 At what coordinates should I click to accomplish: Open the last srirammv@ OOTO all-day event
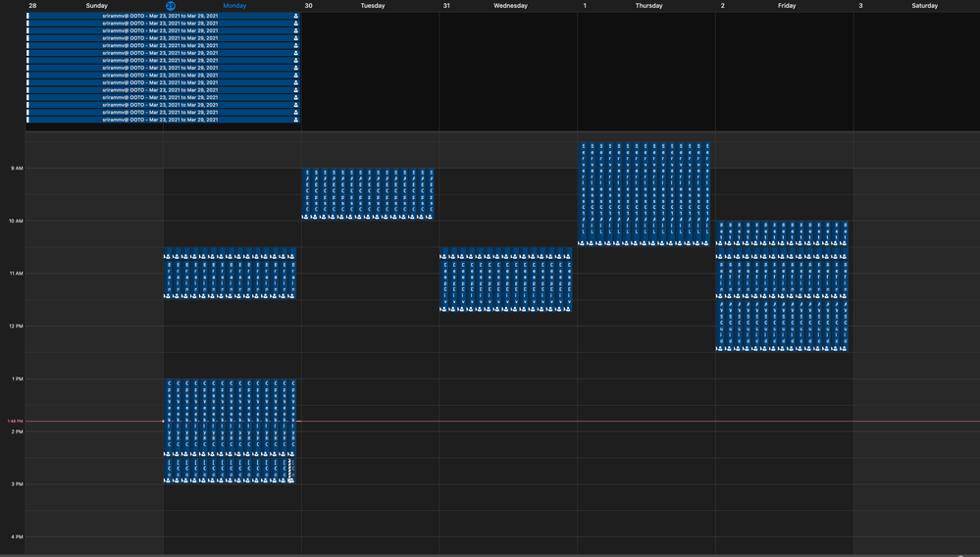[163, 120]
